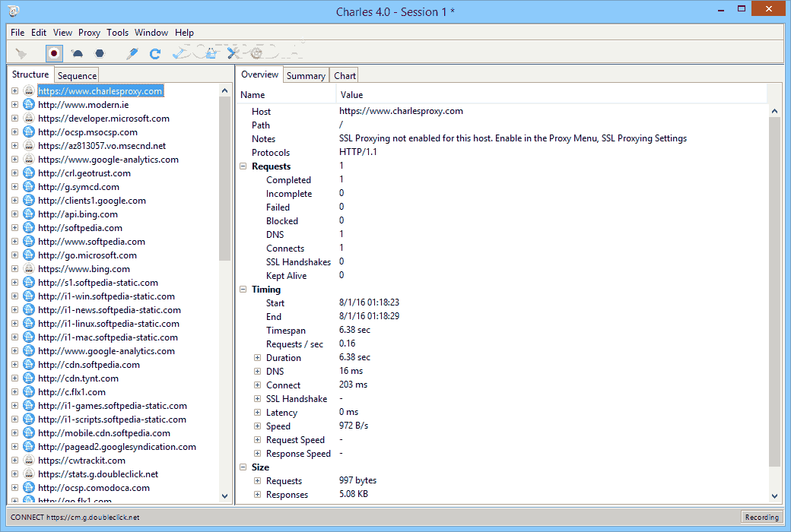This screenshot has height=532, width=791.
Task: Switch to the Summary tab
Action: [306, 75]
